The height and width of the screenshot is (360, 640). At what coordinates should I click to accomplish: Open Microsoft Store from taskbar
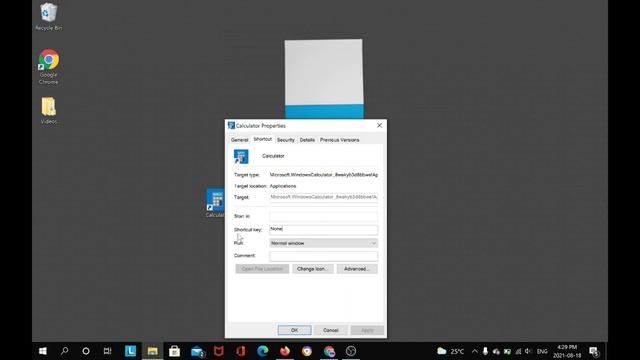click(175, 351)
